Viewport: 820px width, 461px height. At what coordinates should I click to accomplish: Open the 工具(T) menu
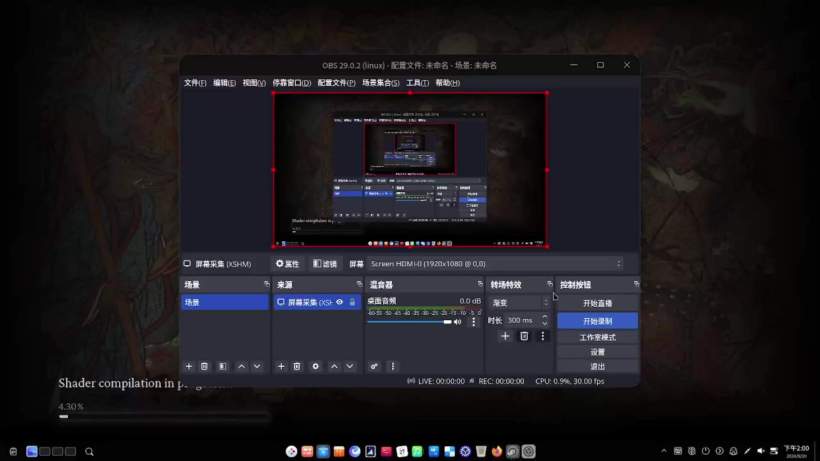[x=417, y=83]
